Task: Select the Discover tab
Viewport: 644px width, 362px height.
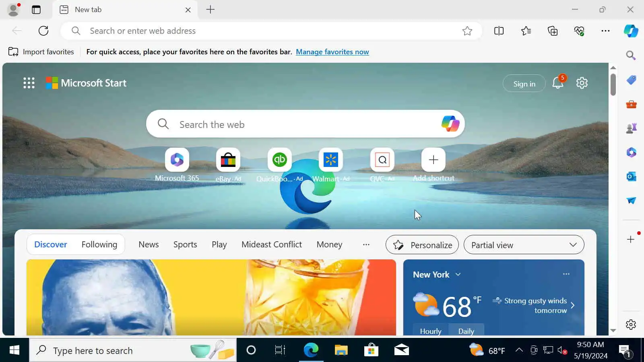Action: point(50,245)
